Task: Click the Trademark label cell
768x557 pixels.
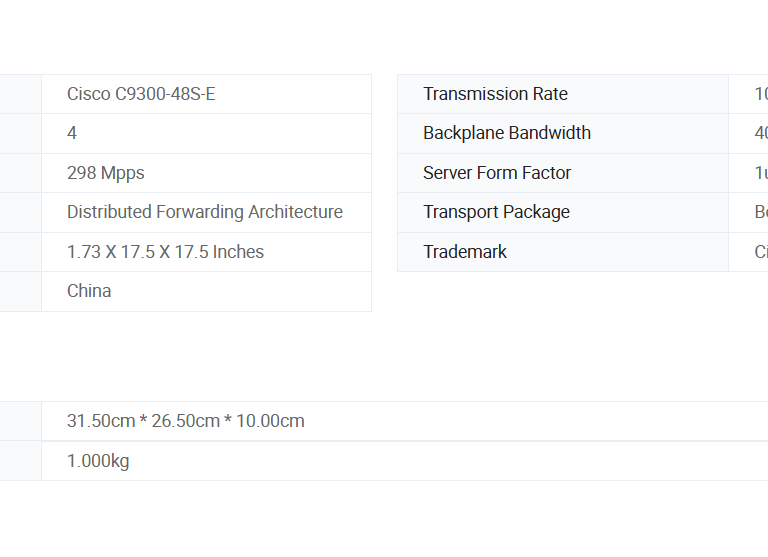Action: pos(465,252)
